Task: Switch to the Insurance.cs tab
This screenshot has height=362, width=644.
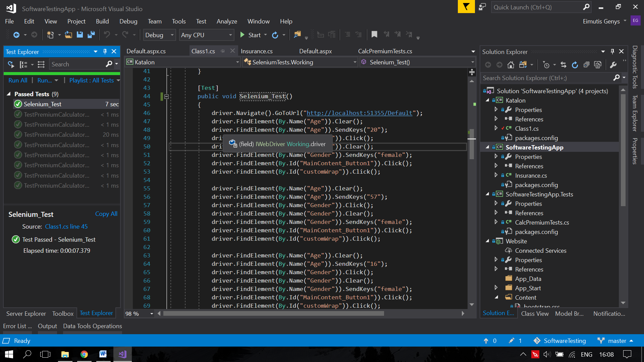Action: (x=257, y=51)
